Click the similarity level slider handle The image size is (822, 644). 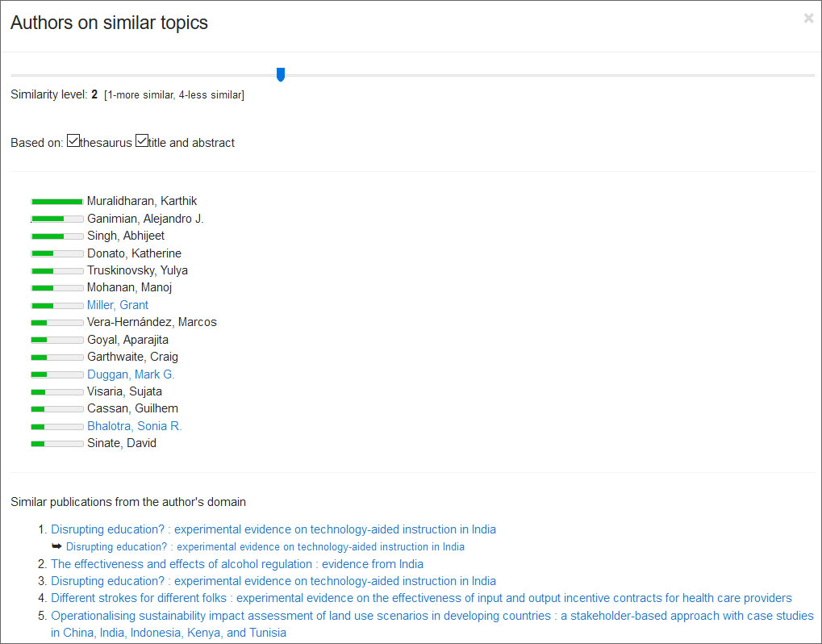[x=281, y=75]
